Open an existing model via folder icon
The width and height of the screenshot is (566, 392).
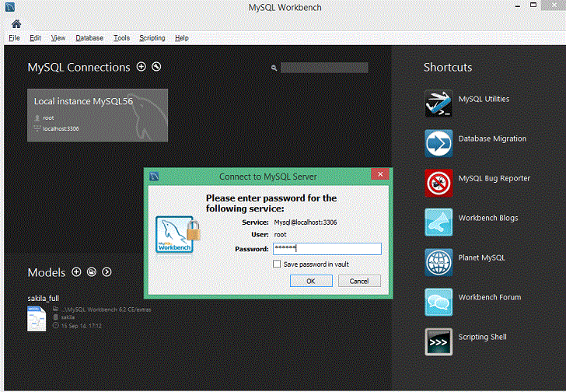[92, 271]
